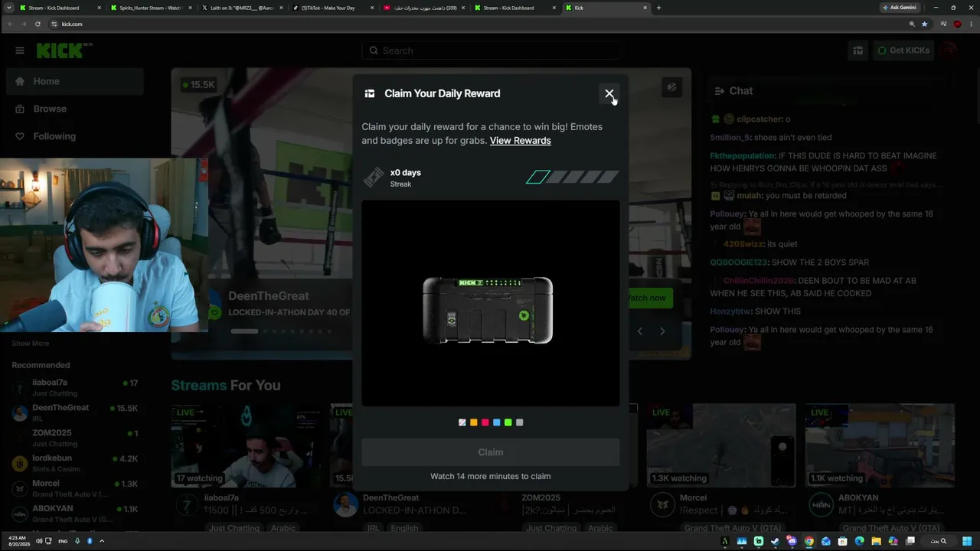The height and width of the screenshot is (551, 980).
Task: Open File Explorer from the taskbar
Action: pos(876,541)
